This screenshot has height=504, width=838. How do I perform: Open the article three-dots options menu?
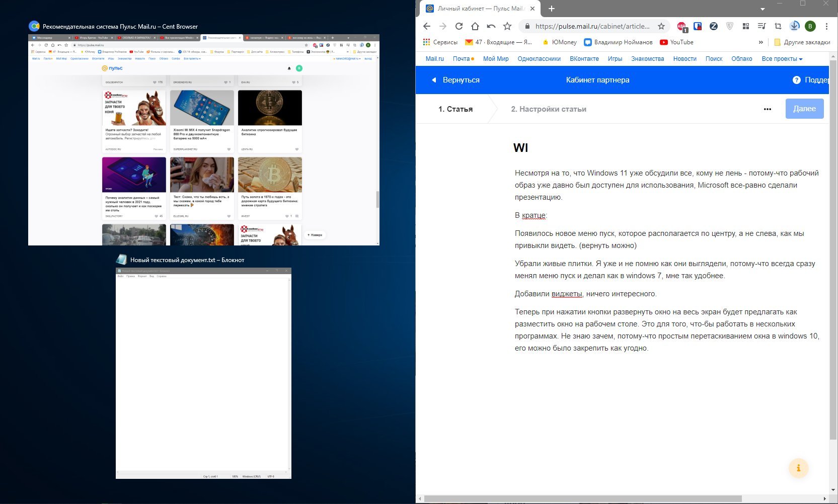(767, 109)
